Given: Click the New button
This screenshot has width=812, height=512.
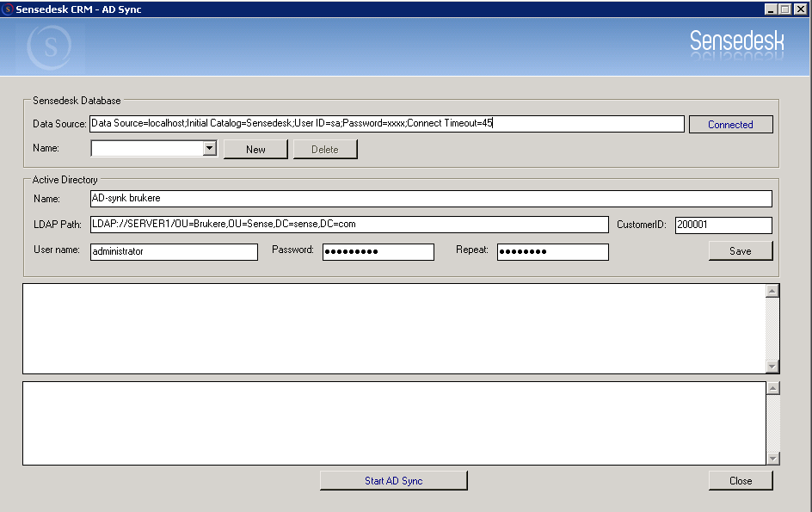Looking at the screenshot, I should (255, 149).
